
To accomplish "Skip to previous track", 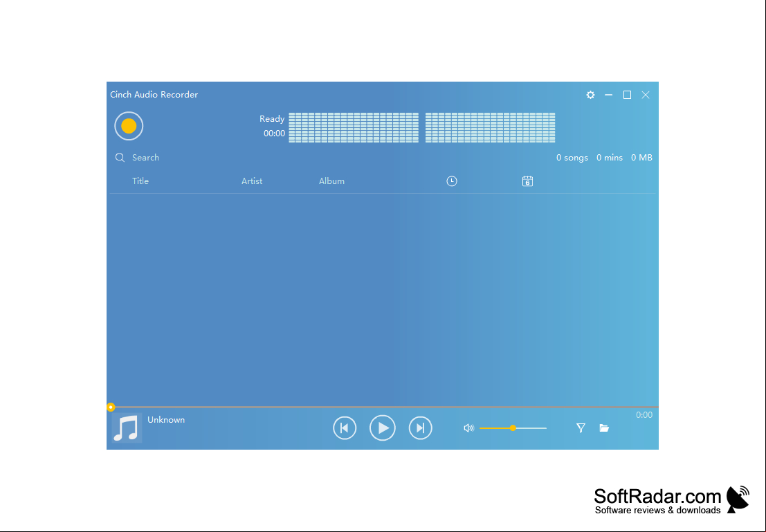I will point(345,428).
